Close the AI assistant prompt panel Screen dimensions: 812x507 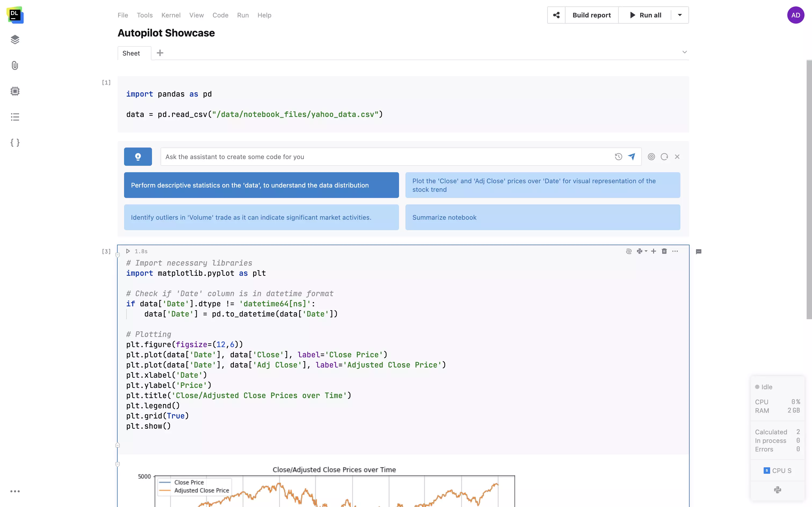pyautogui.click(x=677, y=157)
